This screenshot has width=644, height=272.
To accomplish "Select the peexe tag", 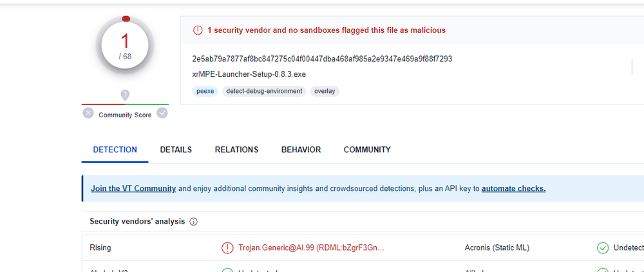I will coord(205,91).
